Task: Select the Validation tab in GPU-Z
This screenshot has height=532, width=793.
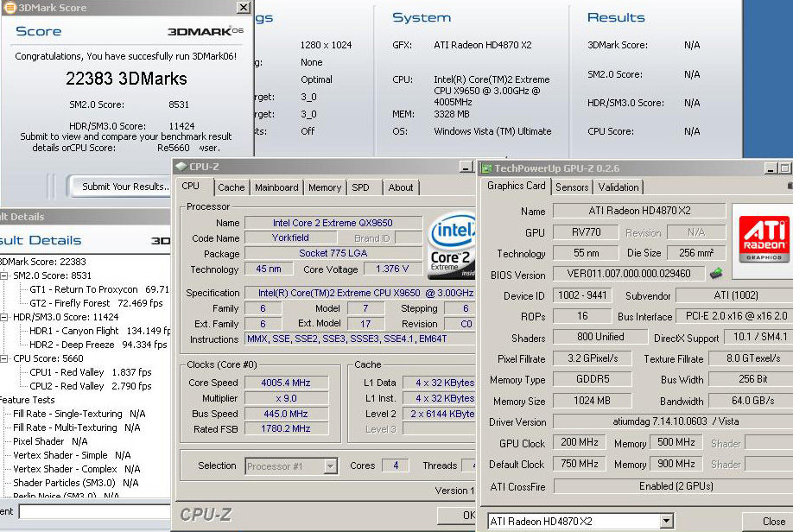Action: pyautogui.click(x=619, y=187)
